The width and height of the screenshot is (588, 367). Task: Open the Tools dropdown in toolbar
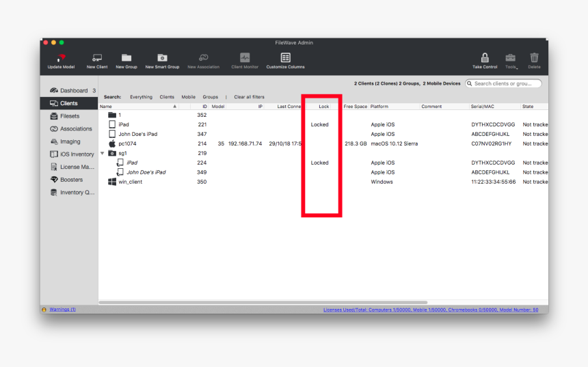coord(511,59)
